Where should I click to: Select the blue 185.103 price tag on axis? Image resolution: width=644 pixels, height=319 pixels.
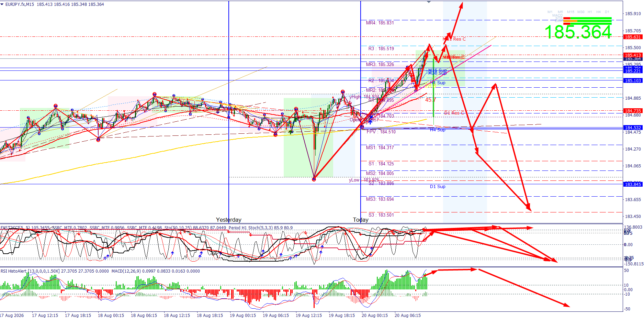(x=633, y=81)
